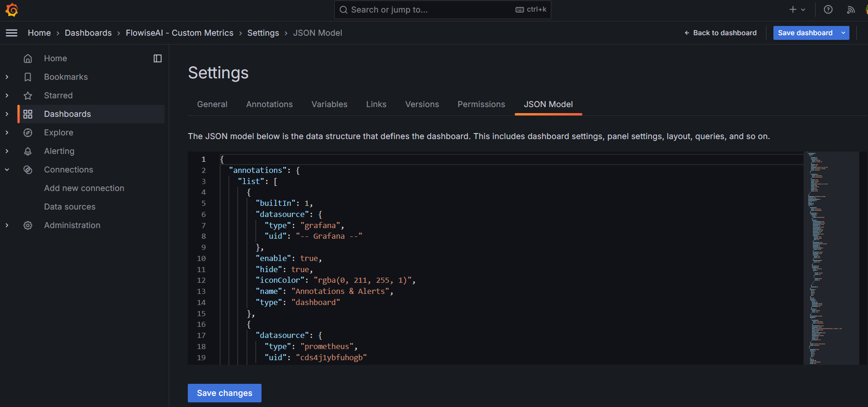Open Save dashboard dropdown arrow
The image size is (868, 407).
click(x=843, y=33)
